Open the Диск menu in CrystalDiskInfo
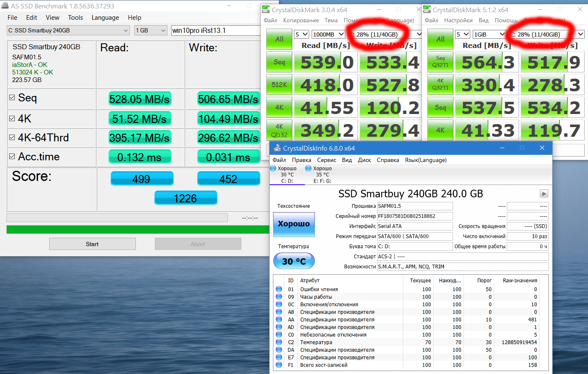 point(364,160)
